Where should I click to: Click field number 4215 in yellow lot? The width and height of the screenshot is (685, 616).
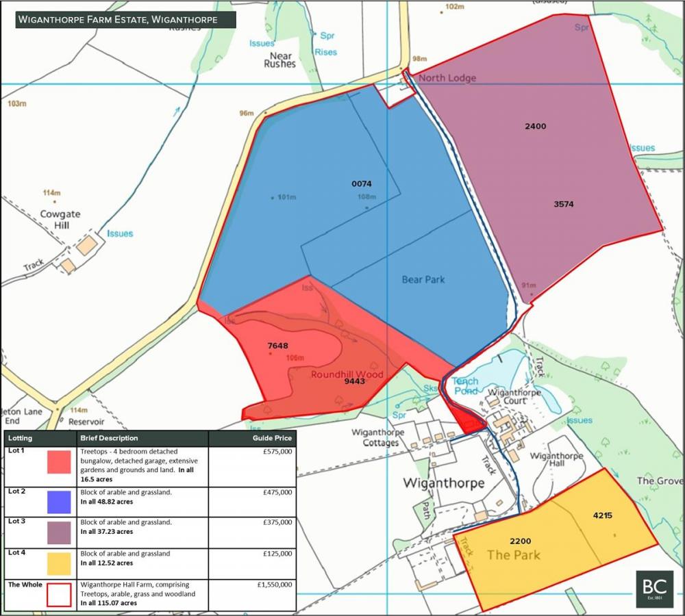603,515
